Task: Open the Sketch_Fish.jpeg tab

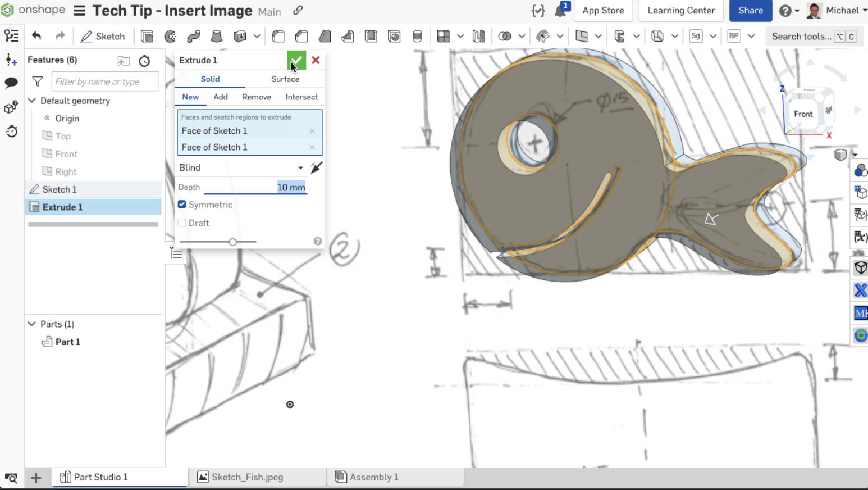Action: point(247,477)
